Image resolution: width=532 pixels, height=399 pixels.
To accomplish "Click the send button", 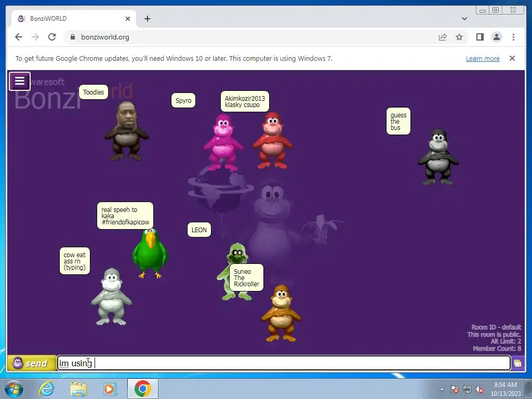I will point(32,363).
